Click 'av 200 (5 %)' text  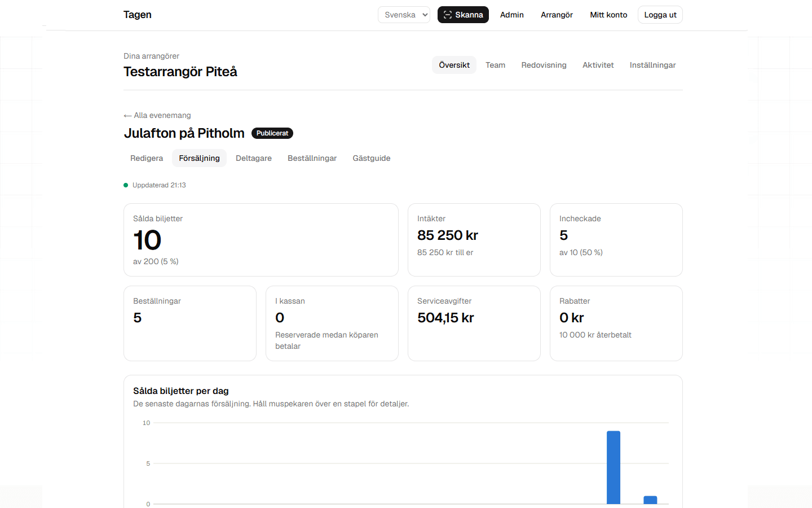pos(156,261)
